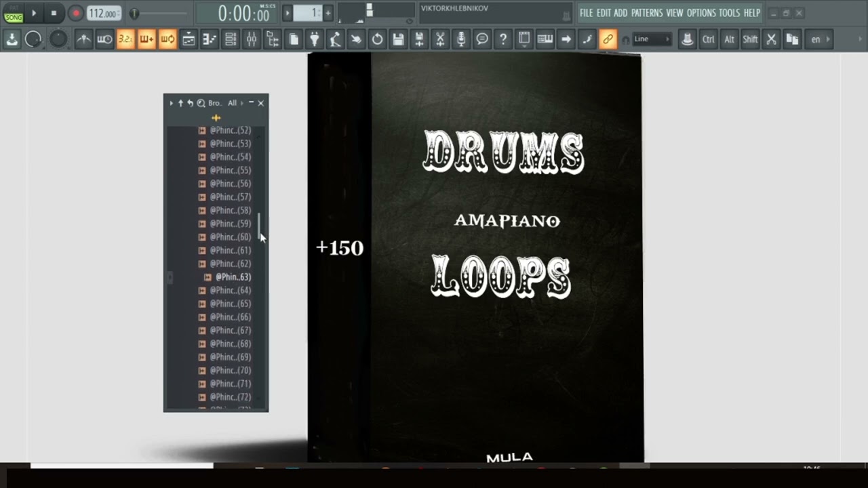This screenshot has height=488, width=868.
Task: Switch PAT/SONG mode toggle
Action: tap(14, 13)
